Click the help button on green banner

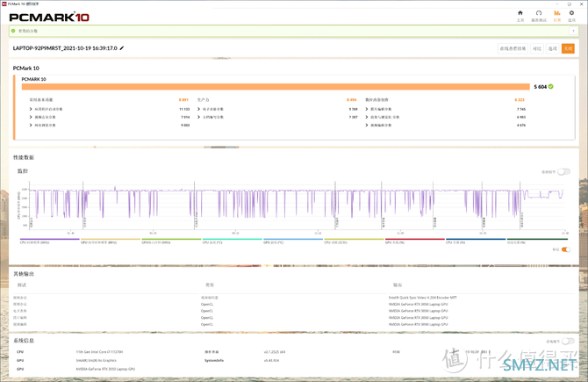[572, 31]
